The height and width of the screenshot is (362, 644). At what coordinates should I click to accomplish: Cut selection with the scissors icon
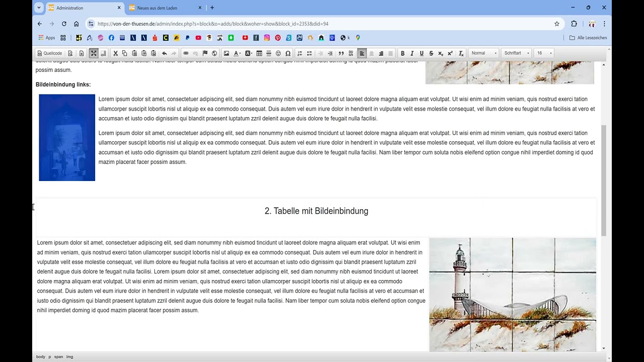(x=115, y=53)
